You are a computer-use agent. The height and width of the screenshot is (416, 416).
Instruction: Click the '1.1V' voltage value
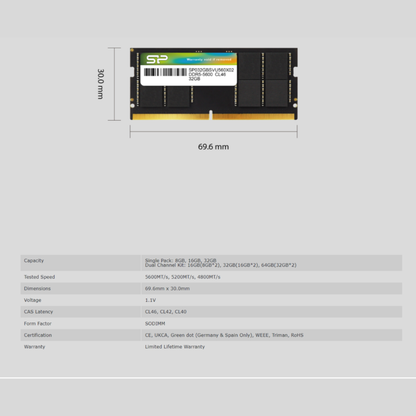pos(150,300)
